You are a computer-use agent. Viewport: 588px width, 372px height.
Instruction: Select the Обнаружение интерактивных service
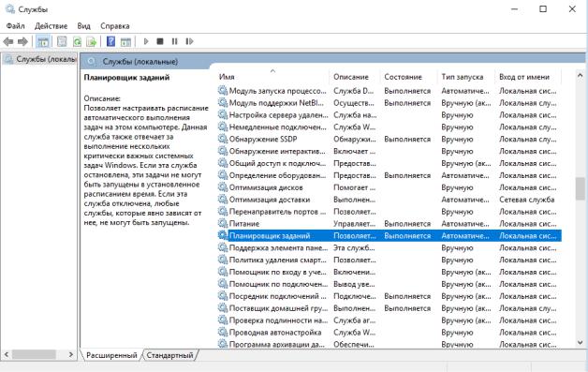(x=389, y=151)
